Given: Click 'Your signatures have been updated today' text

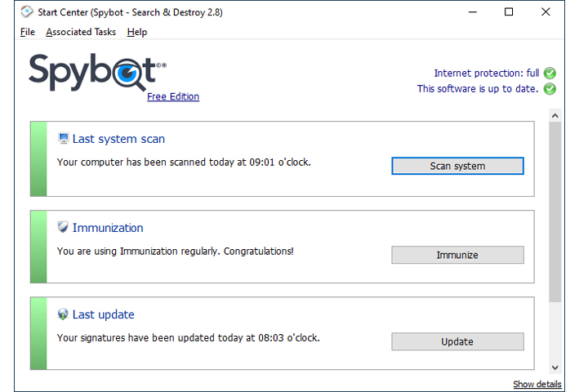Looking at the screenshot, I should pyautogui.click(x=189, y=338).
